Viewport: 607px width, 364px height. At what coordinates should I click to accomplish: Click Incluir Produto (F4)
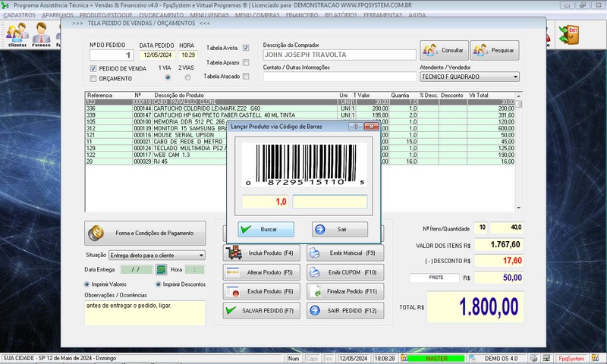(261, 253)
